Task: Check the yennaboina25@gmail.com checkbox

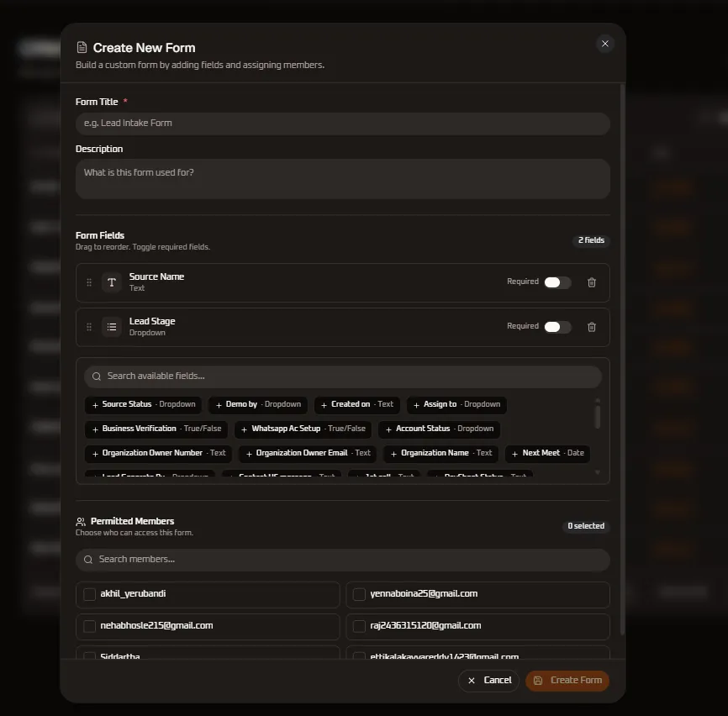Action: tap(359, 594)
